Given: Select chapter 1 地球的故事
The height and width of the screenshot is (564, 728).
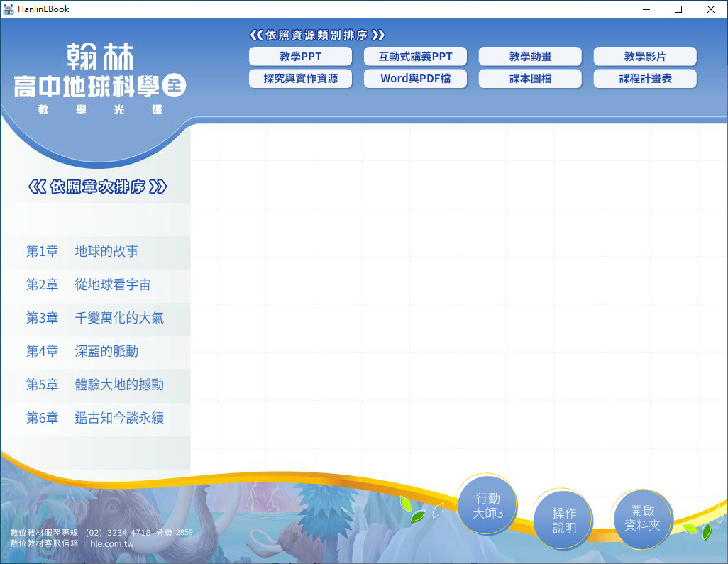Looking at the screenshot, I should point(95,251).
